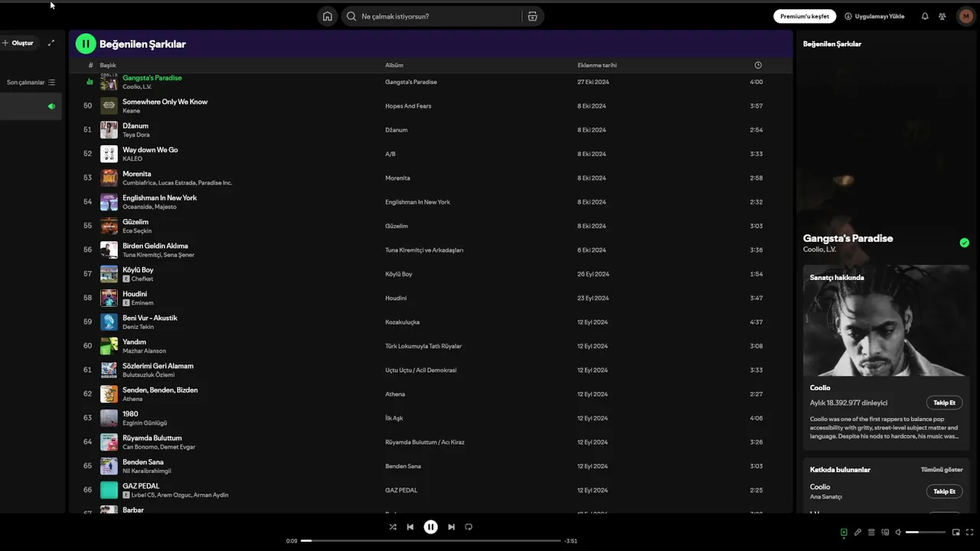Sort by Eklenme tarihi column header

(597, 65)
